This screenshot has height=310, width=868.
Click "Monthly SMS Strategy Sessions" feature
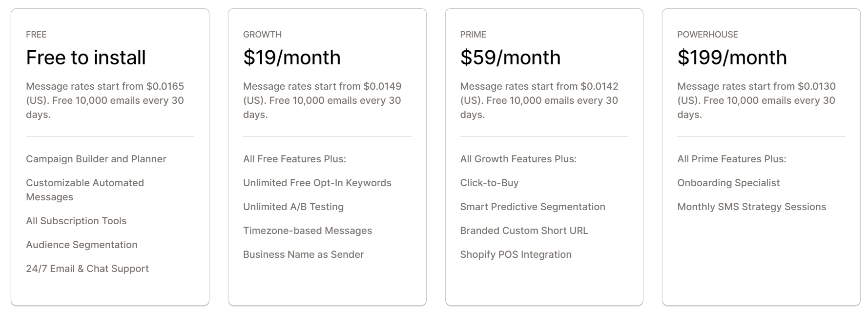(x=751, y=207)
